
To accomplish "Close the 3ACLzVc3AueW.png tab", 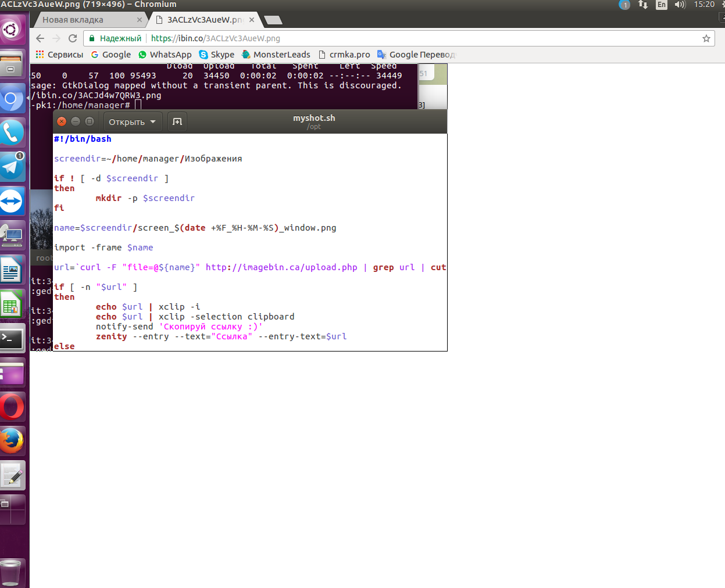I will pyautogui.click(x=252, y=20).
